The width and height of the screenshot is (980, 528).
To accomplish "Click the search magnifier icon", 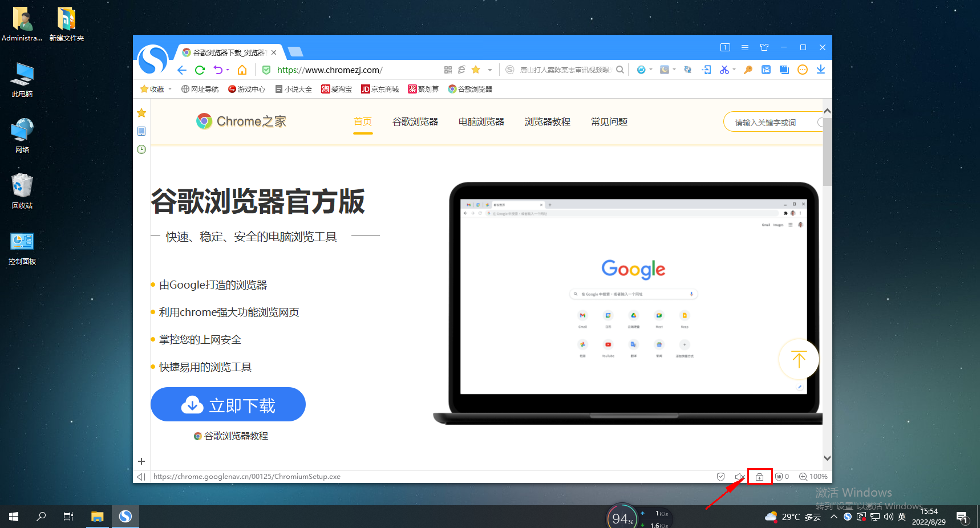I will pyautogui.click(x=620, y=70).
